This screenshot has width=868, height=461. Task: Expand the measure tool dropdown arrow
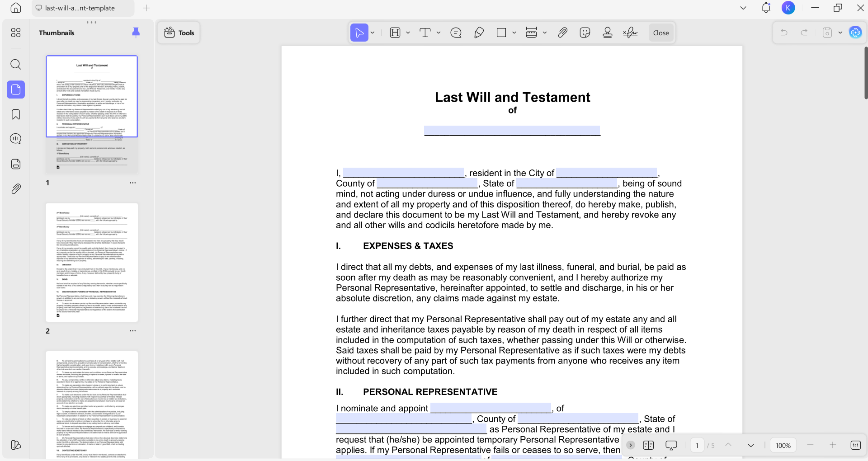coord(545,33)
